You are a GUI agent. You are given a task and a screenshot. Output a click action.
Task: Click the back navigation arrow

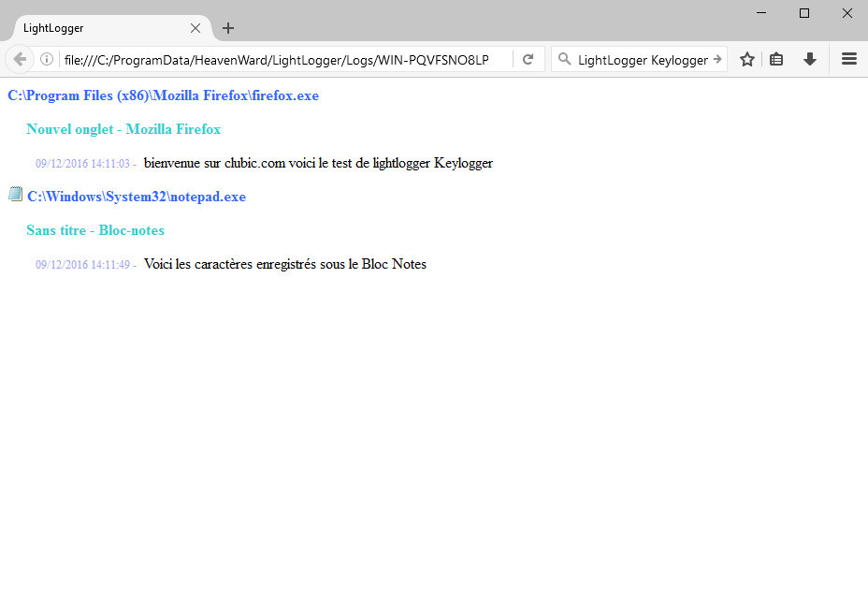point(19,59)
